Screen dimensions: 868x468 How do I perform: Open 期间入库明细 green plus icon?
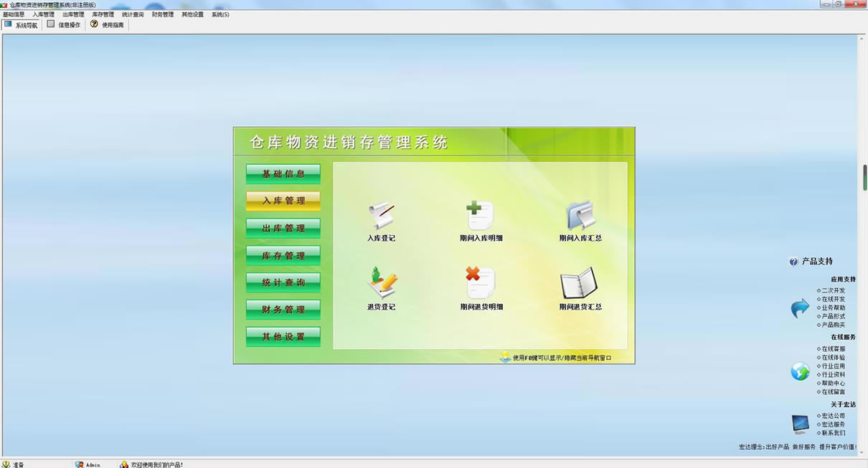[x=481, y=215]
